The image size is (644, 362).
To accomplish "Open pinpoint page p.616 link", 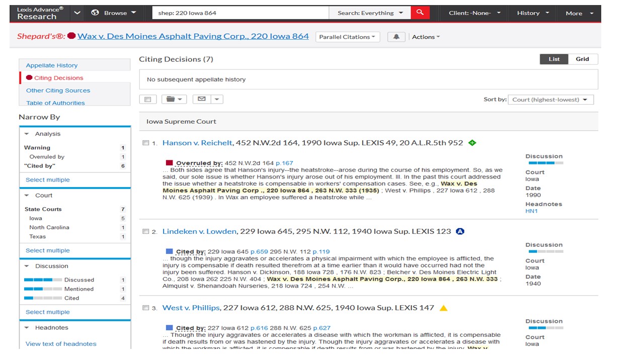I will tap(259, 328).
